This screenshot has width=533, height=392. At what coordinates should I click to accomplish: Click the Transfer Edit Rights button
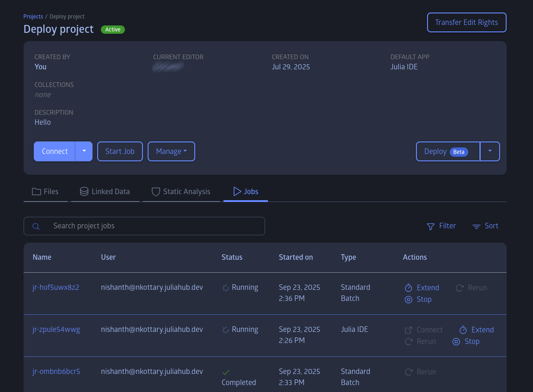[x=466, y=22]
